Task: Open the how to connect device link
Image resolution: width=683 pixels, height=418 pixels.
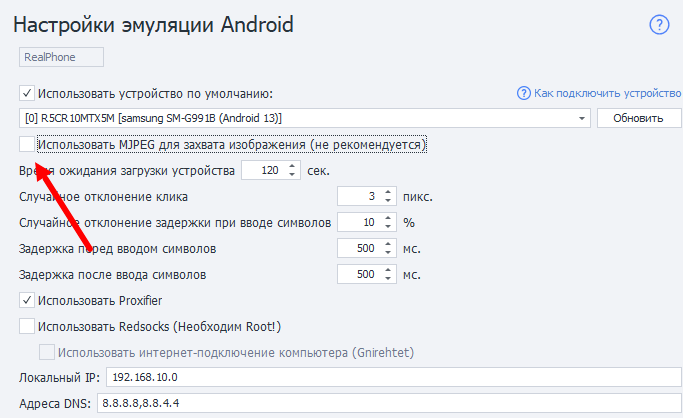Action: click(x=607, y=93)
